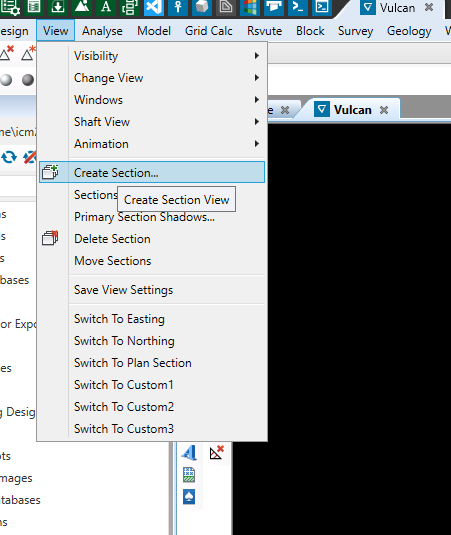Click the blue printer-like icon in top toolbar
Screen dimensions: 451x535
[274, 7]
